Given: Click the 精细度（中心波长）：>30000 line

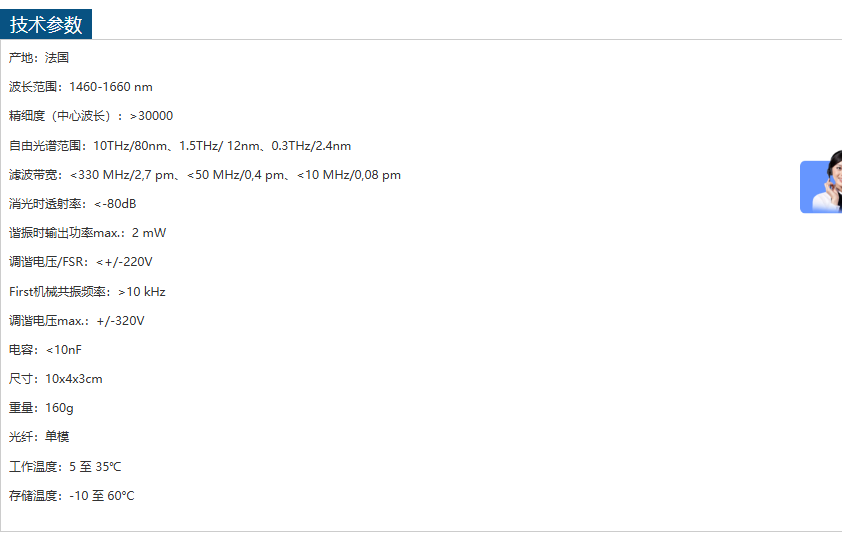Looking at the screenshot, I should pyautogui.click(x=91, y=116).
